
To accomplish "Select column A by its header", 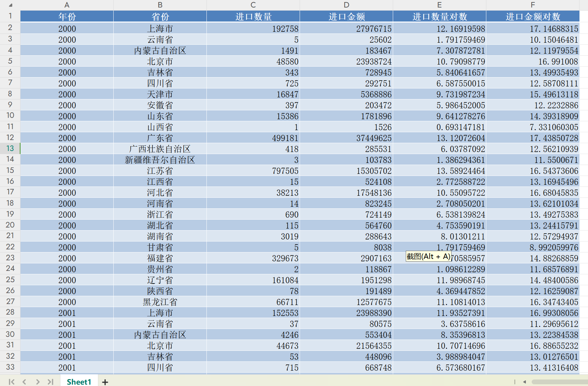I will click(x=67, y=5).
